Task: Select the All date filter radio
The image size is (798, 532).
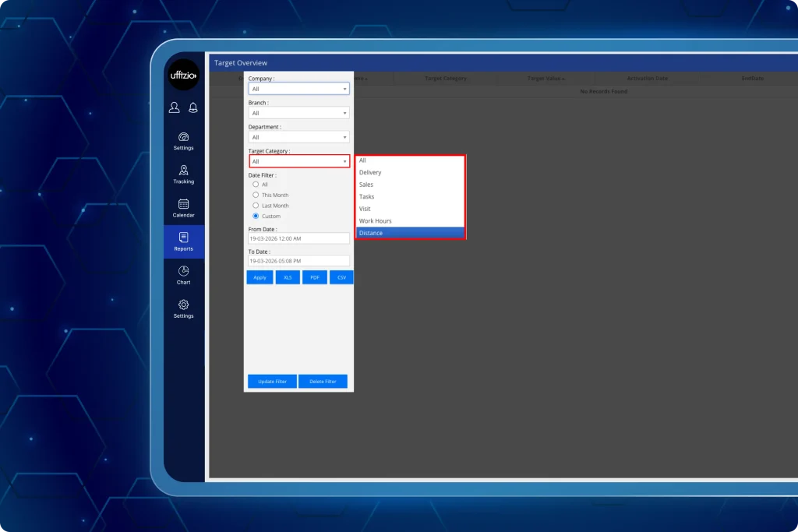Action: pos(256,185)
